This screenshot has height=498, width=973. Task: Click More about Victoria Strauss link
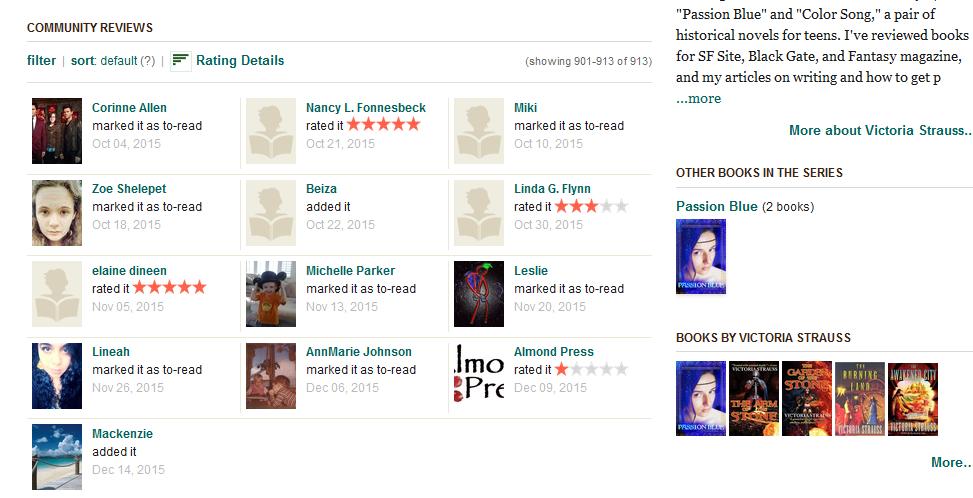coord(879,130)
